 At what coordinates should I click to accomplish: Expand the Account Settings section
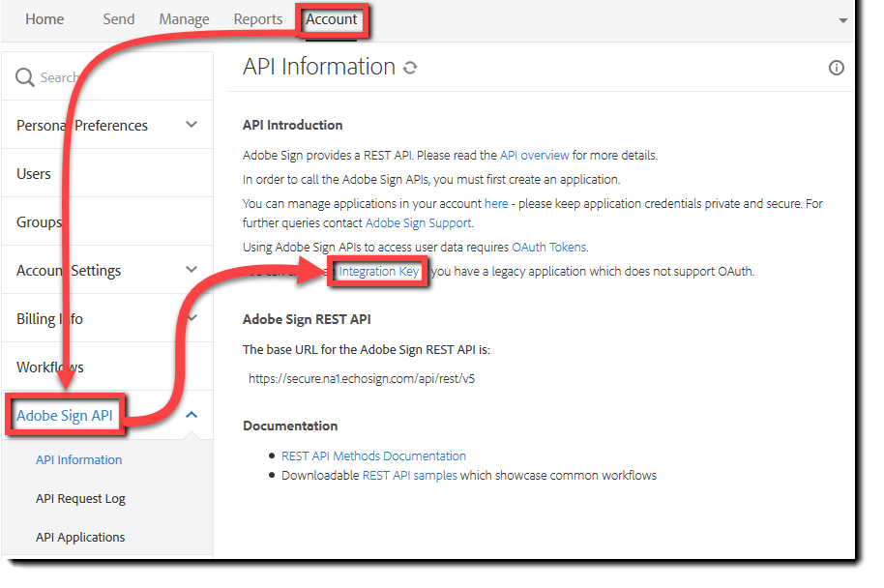point(192,270)
